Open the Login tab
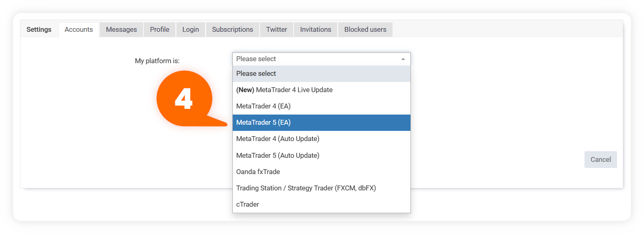Screen dimensions: 644x234 tap(190, 30)
